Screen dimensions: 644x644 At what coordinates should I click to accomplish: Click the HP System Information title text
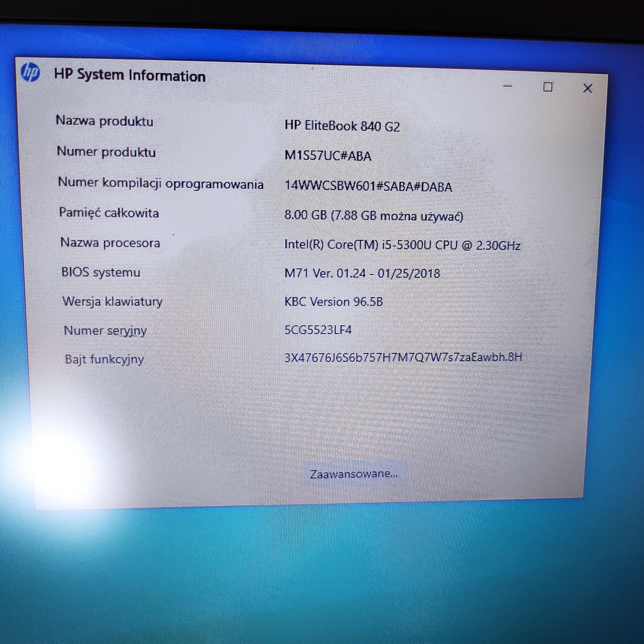click(130, 75)
